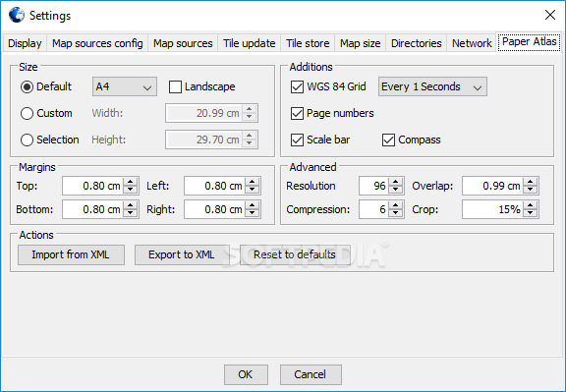Click the Height 29.70 cm field
This screenshot has height=392, width=566.
[x=204, y=140]
